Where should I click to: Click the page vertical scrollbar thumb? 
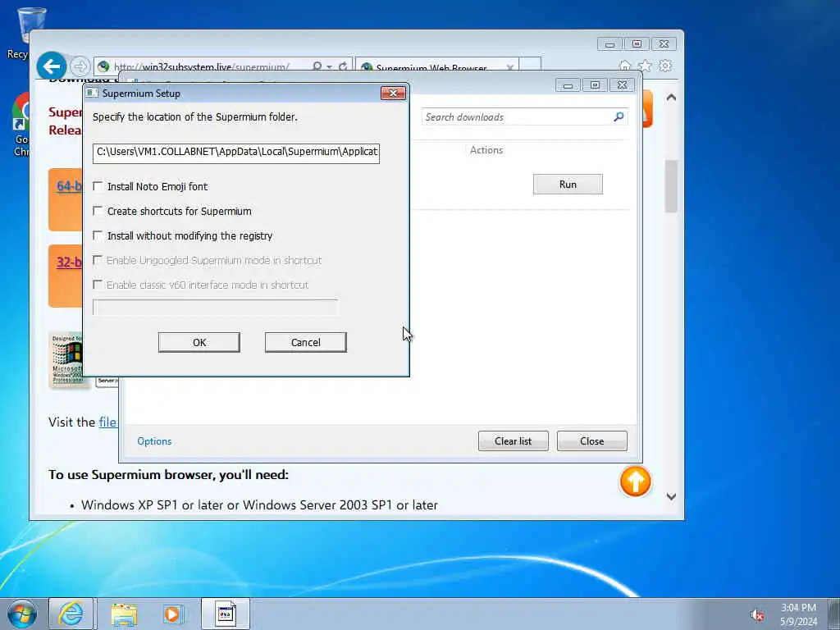[x=671, y=186]
